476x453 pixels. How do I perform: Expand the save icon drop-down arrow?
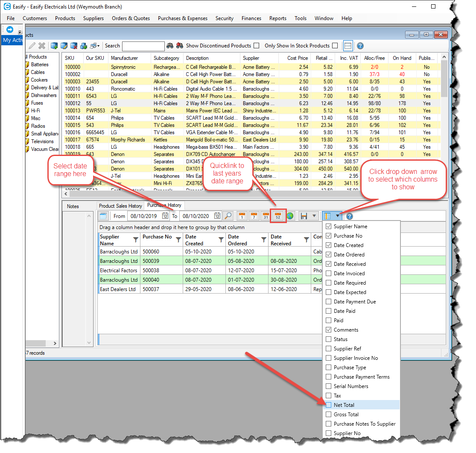pos(314,216)
